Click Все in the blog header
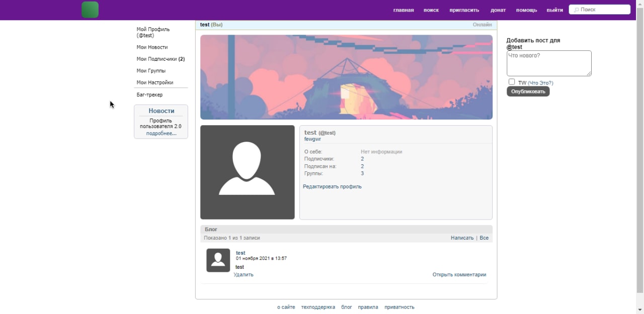The height and width of the screenshot is (314, 644). (x=484, y=238)
